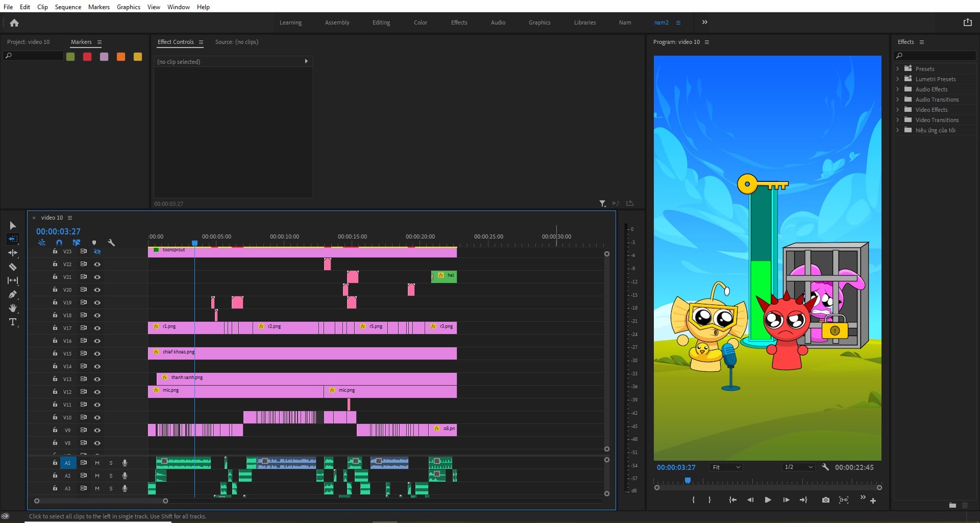Click the Effect Controls filter icon
980x523 pixels.
602,203
